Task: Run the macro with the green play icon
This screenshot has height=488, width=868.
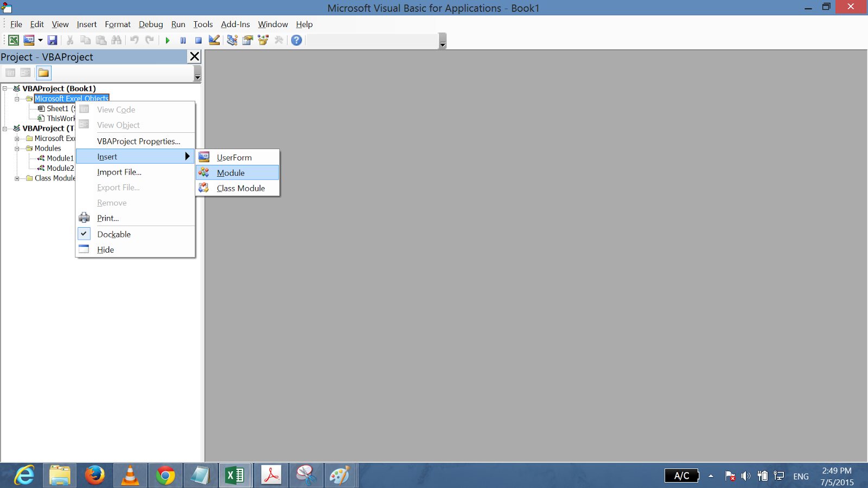Action: [x=168, y=40]
